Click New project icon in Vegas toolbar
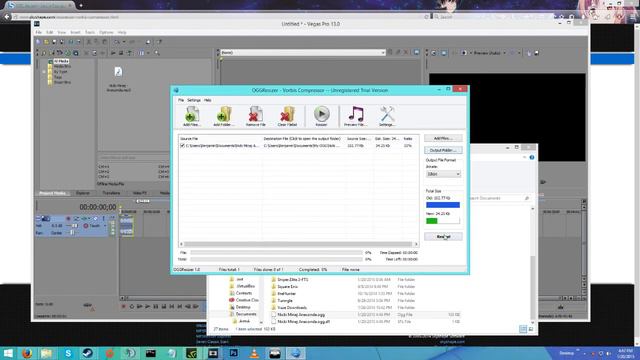This screenshot has width=640, height=360. click(x=38, y=42)
